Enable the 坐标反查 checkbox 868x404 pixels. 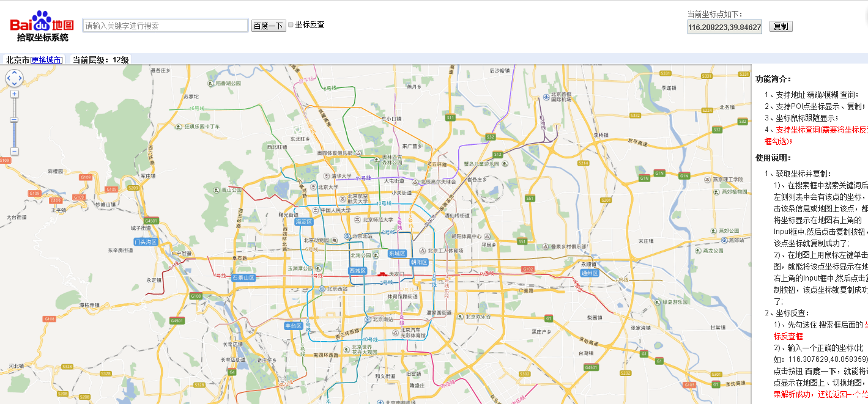(291, 25)
